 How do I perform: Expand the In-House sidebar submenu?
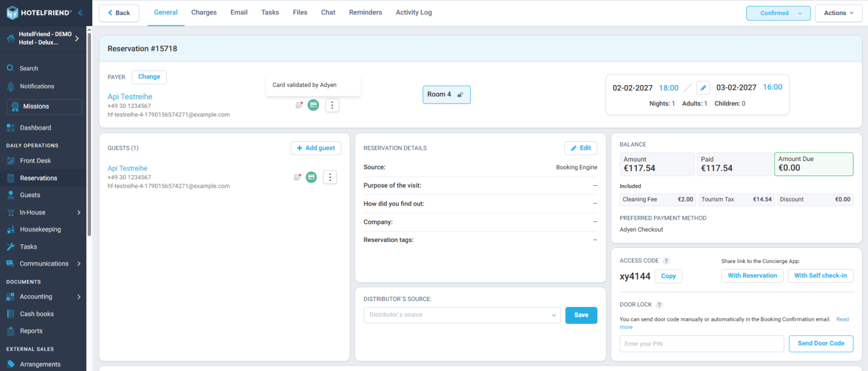[x=78, y=212]
